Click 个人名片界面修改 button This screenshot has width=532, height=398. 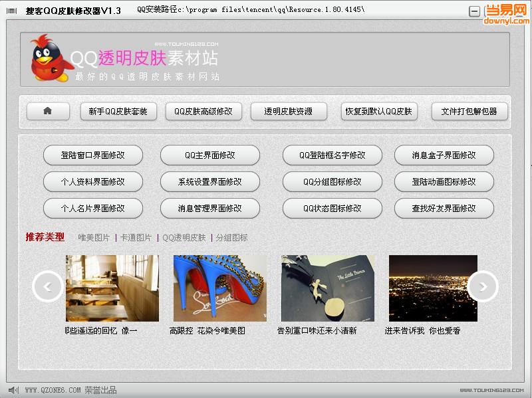(x=93, y=208)
